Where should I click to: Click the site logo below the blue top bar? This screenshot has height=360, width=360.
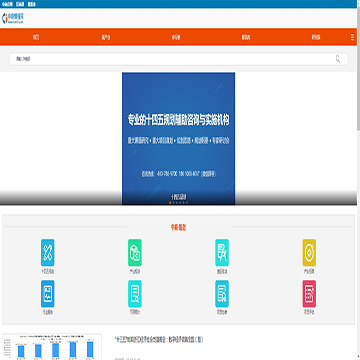13,18
